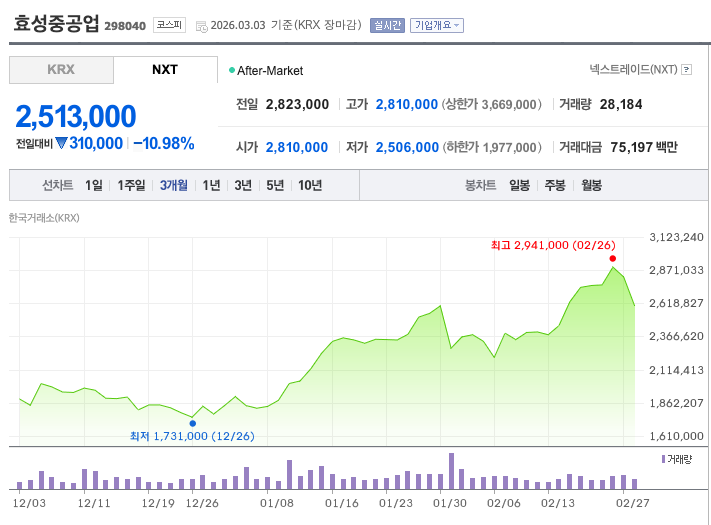The image size is (711, 525).
Task: Click the NXT help question-mark icon
Action: coord(687,70)
